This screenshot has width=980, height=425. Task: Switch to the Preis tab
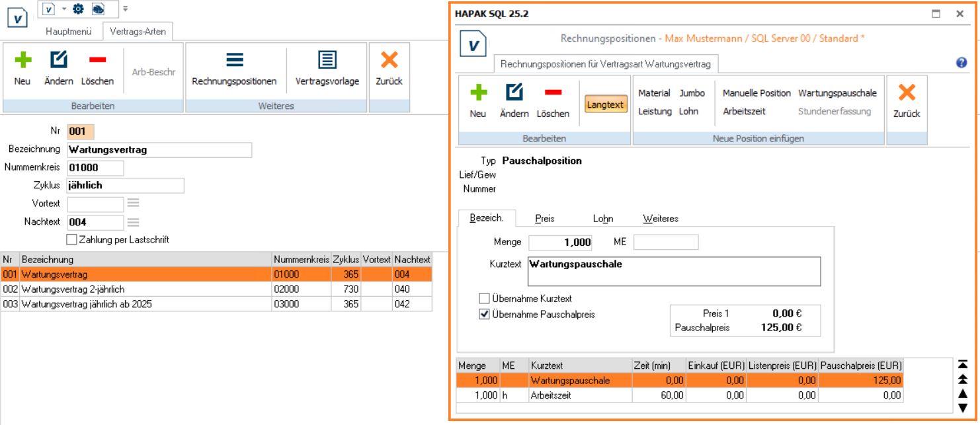pos(544,219)
